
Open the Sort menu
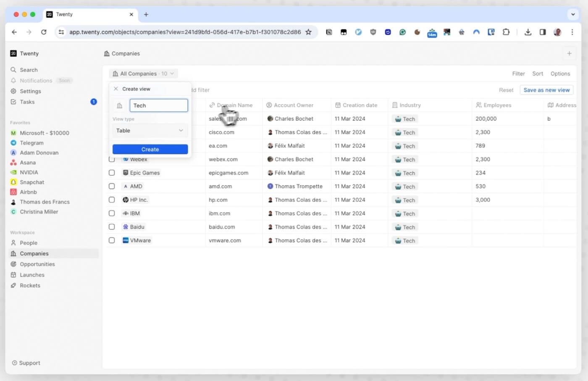point(538,74)
